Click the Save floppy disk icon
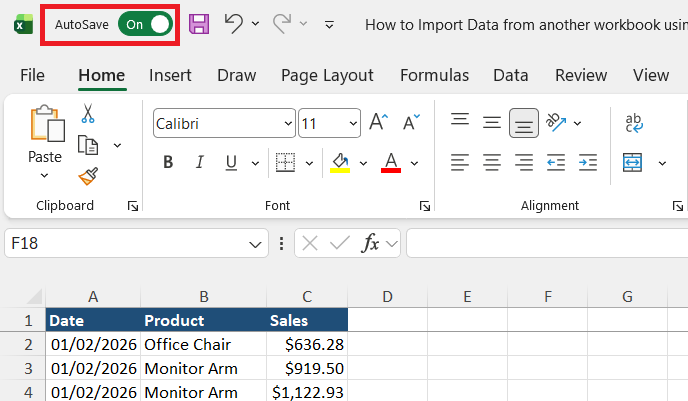This screenshot has width=688, height=401. click(x=199, y=24)
